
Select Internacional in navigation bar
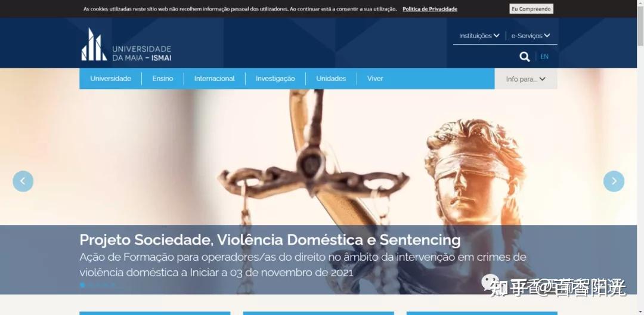(x=215, y=78)
